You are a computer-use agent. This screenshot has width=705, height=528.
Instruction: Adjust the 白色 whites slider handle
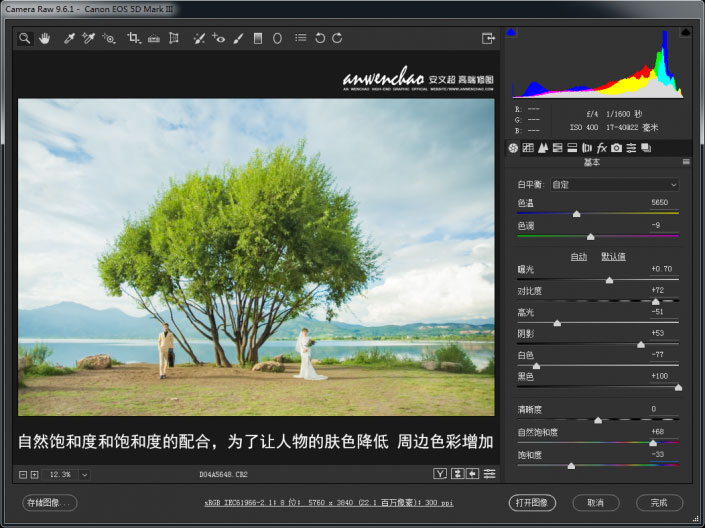pyautogui.click(x=536, y=366)
